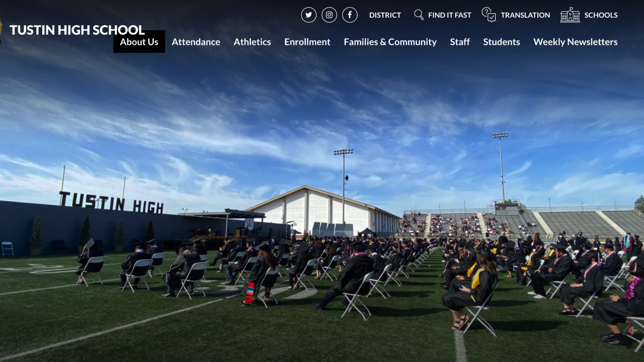644x362 pixels.
Task: Click the Tustin High School title
Action: click(x=77, y=30)
